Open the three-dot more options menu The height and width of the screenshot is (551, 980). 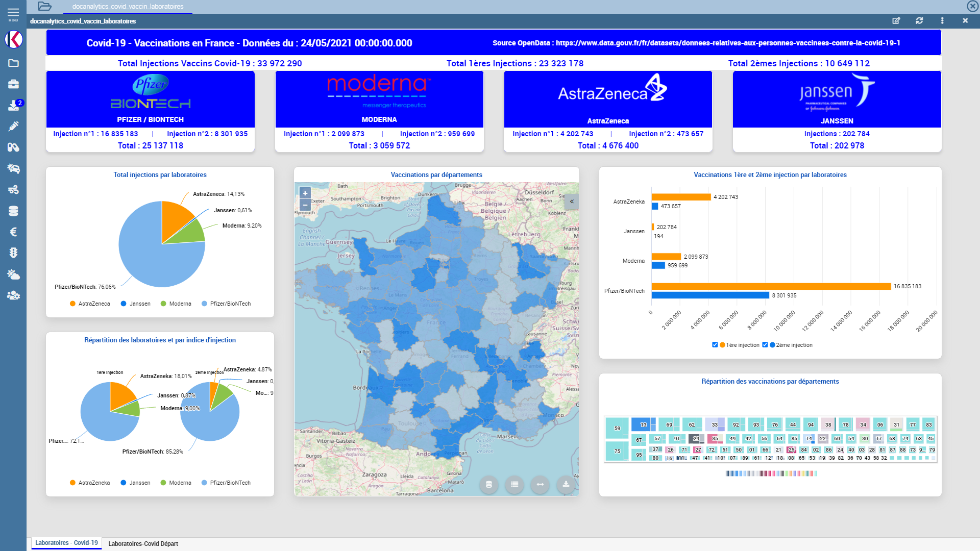942,21
